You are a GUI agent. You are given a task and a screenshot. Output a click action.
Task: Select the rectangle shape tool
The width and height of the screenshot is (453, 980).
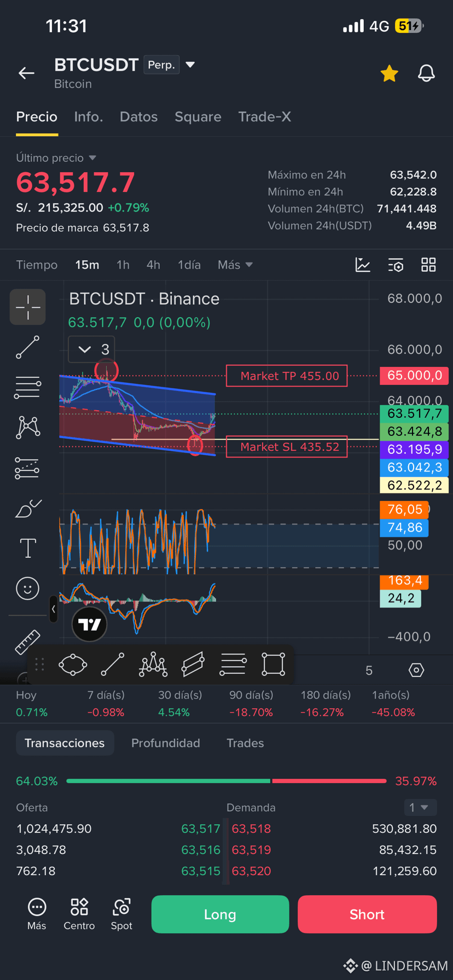(273, 664)
